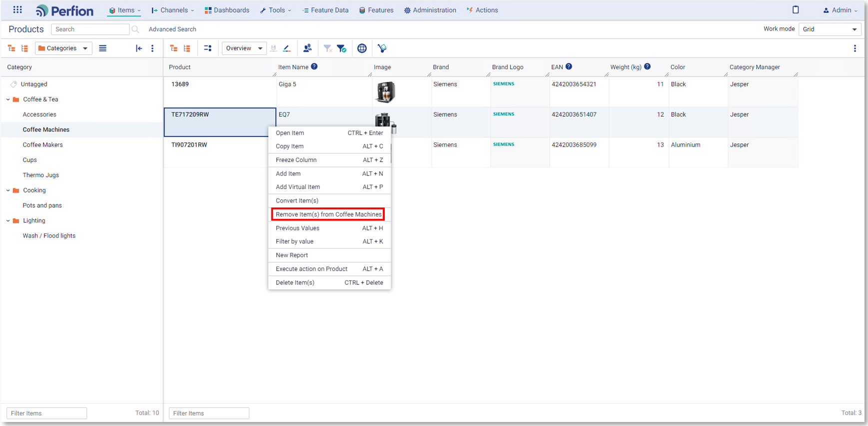Collapse the Lighting category
This screenshot has height=426, width=868.
point(8,220)
